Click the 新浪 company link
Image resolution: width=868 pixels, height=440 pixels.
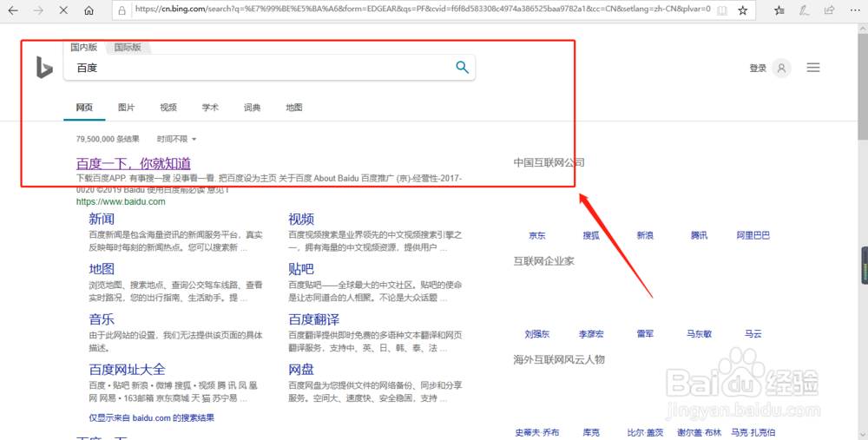645,235
